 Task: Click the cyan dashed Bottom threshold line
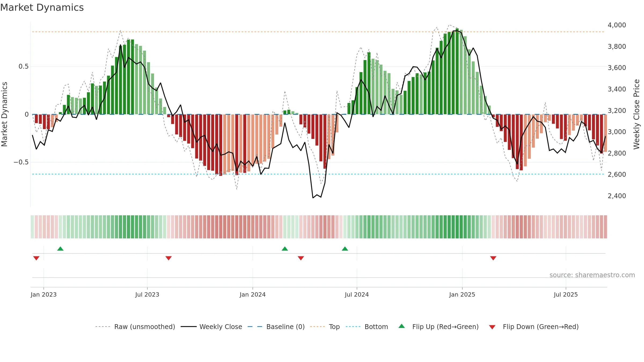tap(318, 174)
